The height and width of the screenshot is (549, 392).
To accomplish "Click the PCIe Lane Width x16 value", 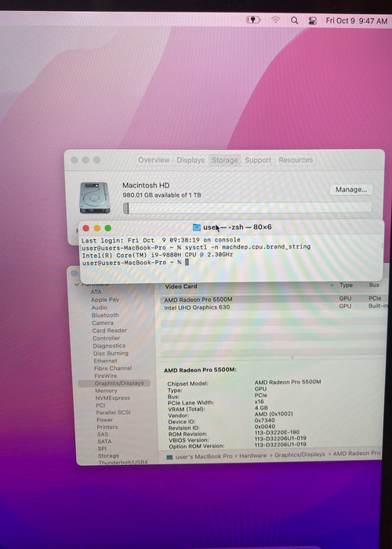I will pos(260,402).
